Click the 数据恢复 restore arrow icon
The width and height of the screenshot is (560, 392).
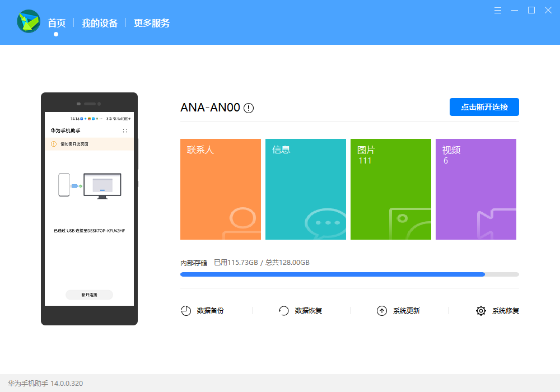283,311
